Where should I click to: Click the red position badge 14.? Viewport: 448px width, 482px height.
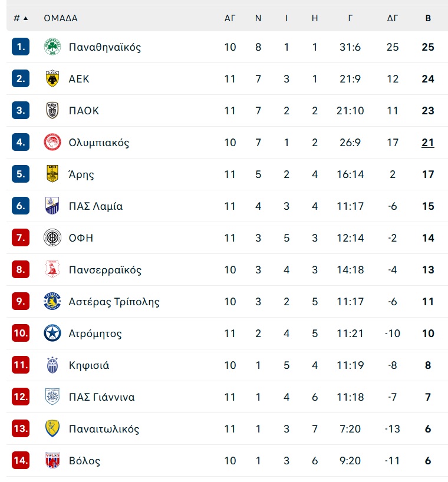click(x=21, y=460)
